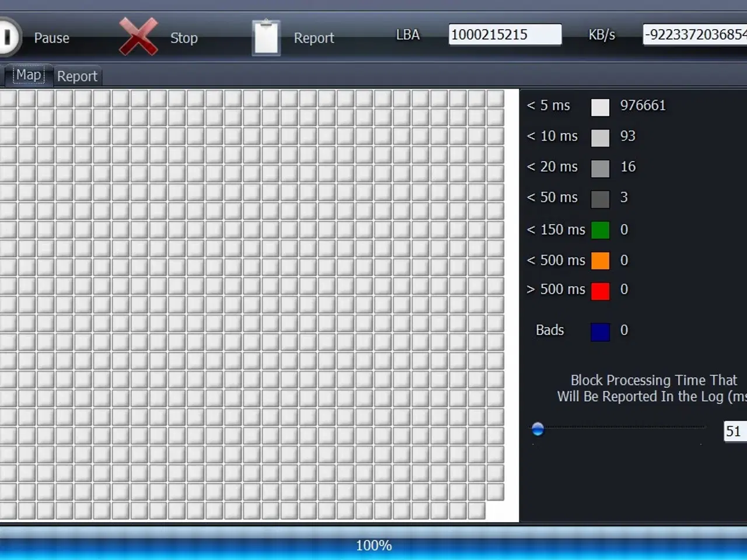Click inside the LBA value field
Image resolution: width=747 pixels, height=560 pixels.
point(505,34)
